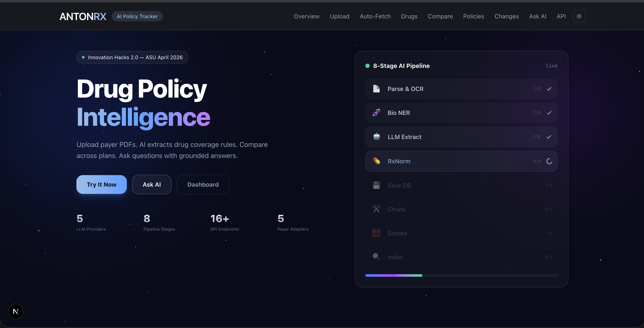
Task: Toggle the light/dark theme sun icon
Action: (579, 16)
